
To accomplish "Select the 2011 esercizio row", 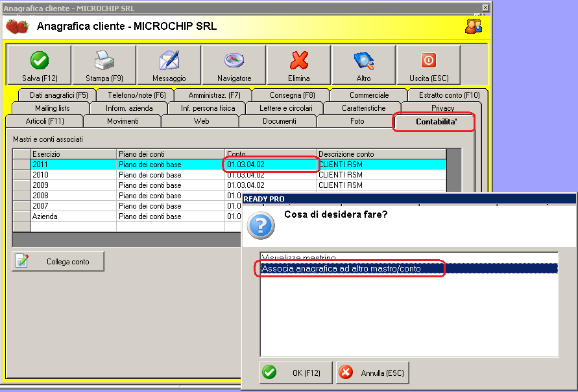I will (229, 165).
